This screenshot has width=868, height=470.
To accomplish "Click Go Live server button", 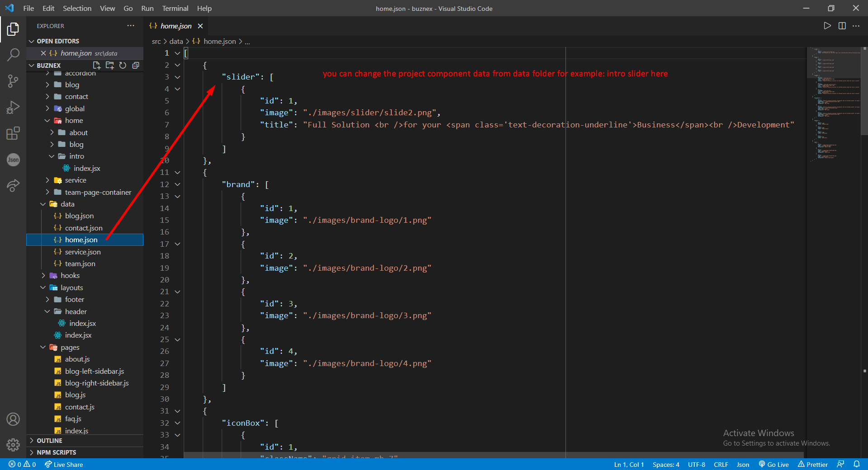I will click(773, 465).
